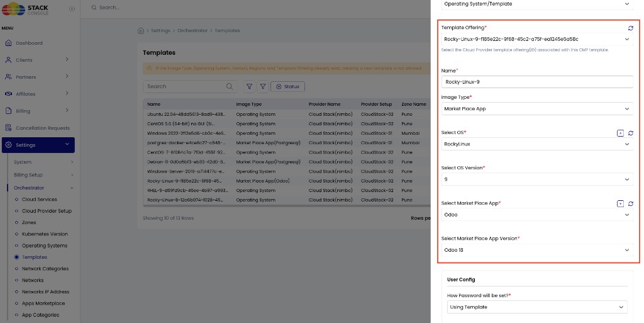
Task: Focus the Templates table search field
Action: click(x=190, y=86)
